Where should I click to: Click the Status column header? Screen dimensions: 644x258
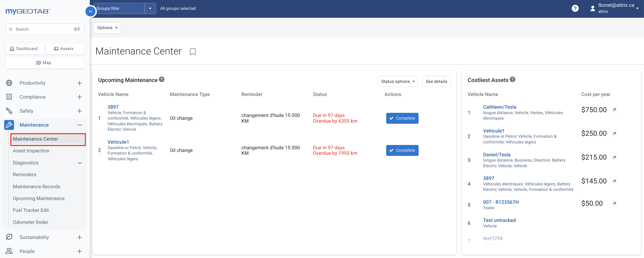coord(320,94)
